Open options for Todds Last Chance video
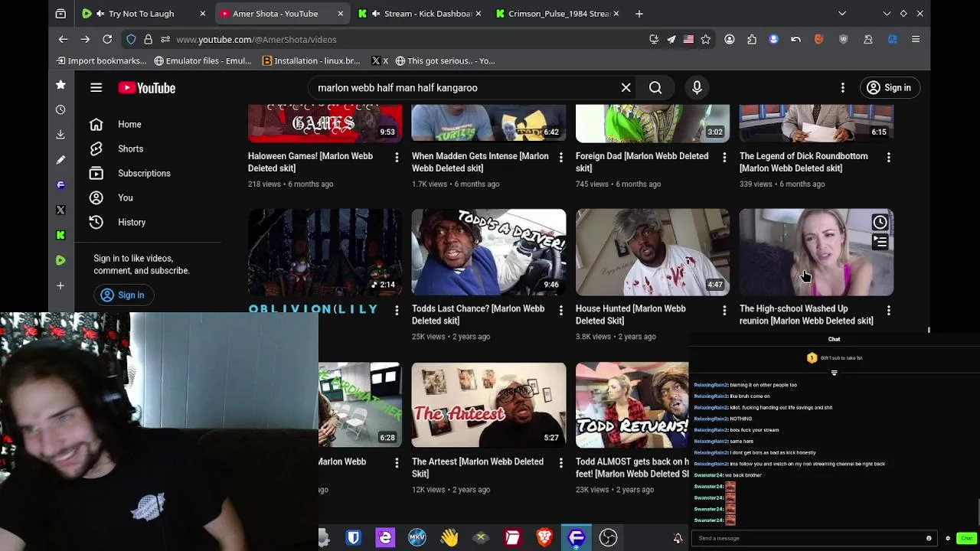The height and width of the screenshot is (551, 980). coord(560,310)
